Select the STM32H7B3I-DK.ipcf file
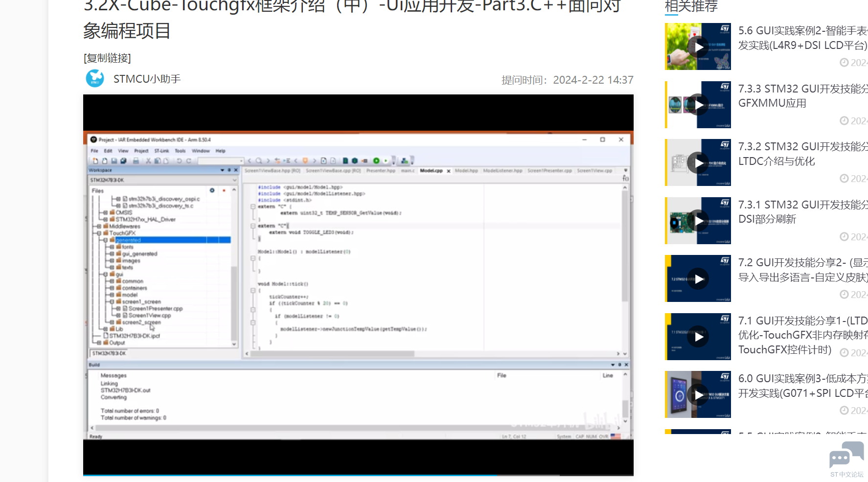The image size is (868, 482). 134,336
